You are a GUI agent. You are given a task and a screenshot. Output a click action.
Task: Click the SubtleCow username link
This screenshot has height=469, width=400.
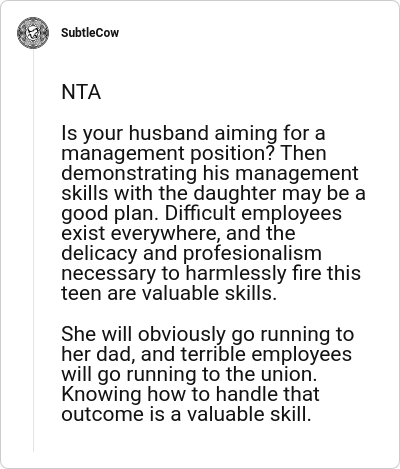pyautogui.click(x=90, y=33)
